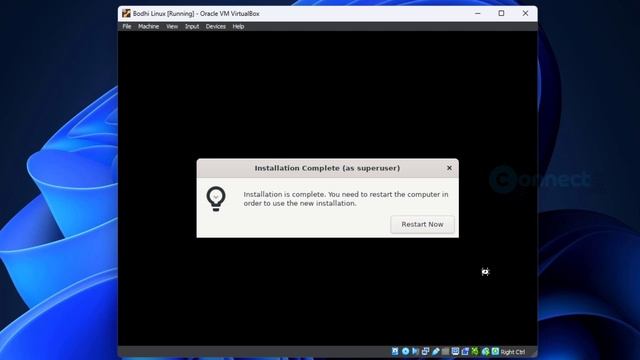Click the grey shared folders status icon
The image size is (640, 360).
tap(445, 351)
